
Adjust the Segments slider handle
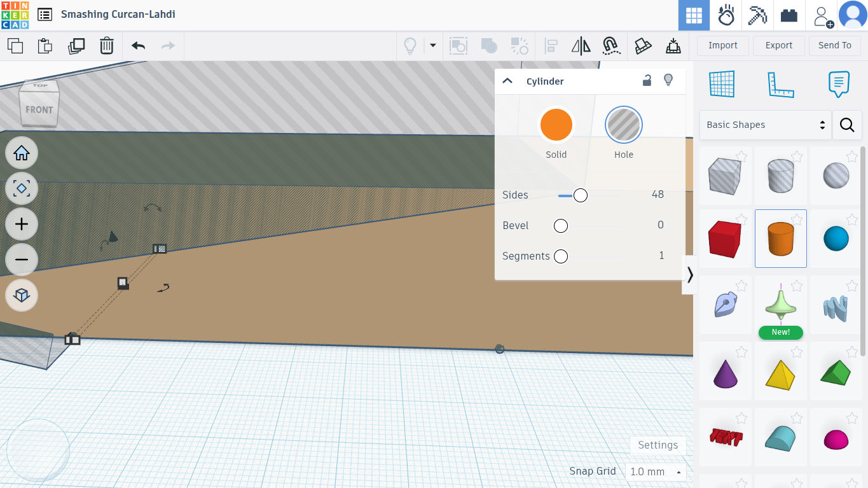561,256
